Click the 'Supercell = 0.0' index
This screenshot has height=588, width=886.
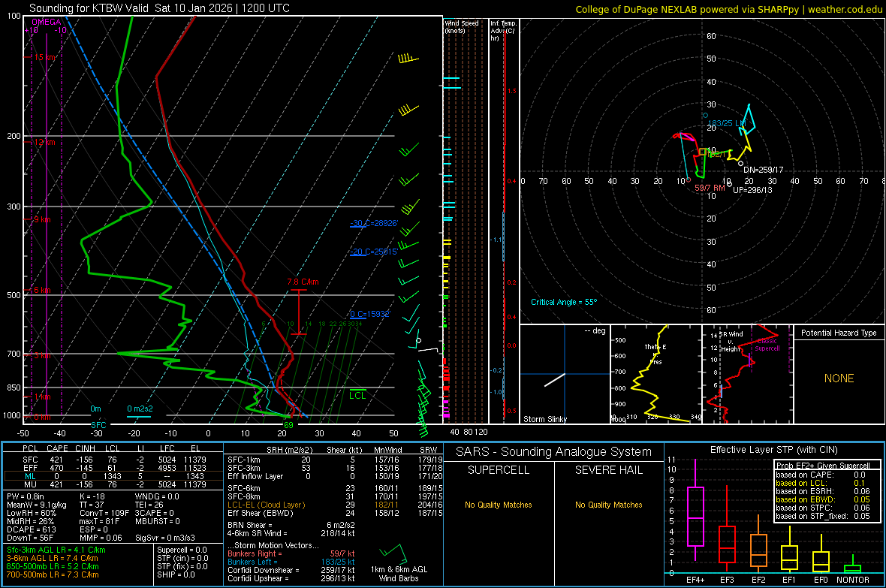pyautogui.click(x=182, y=550)
